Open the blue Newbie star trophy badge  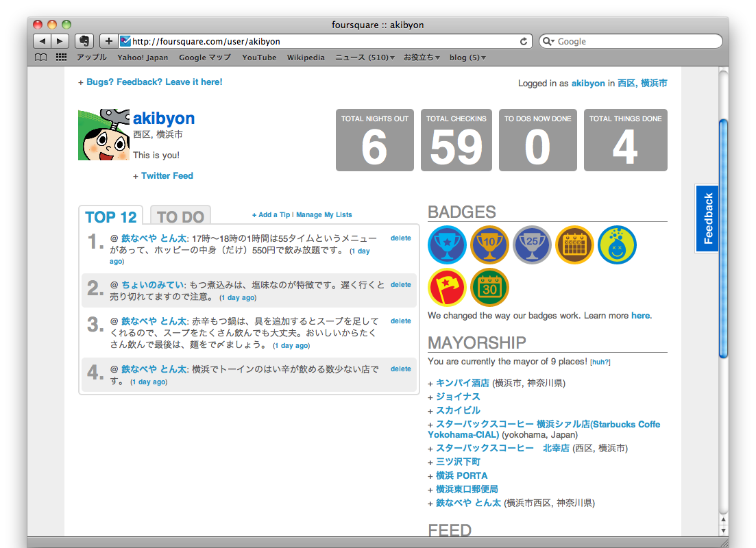click(447, 245)
